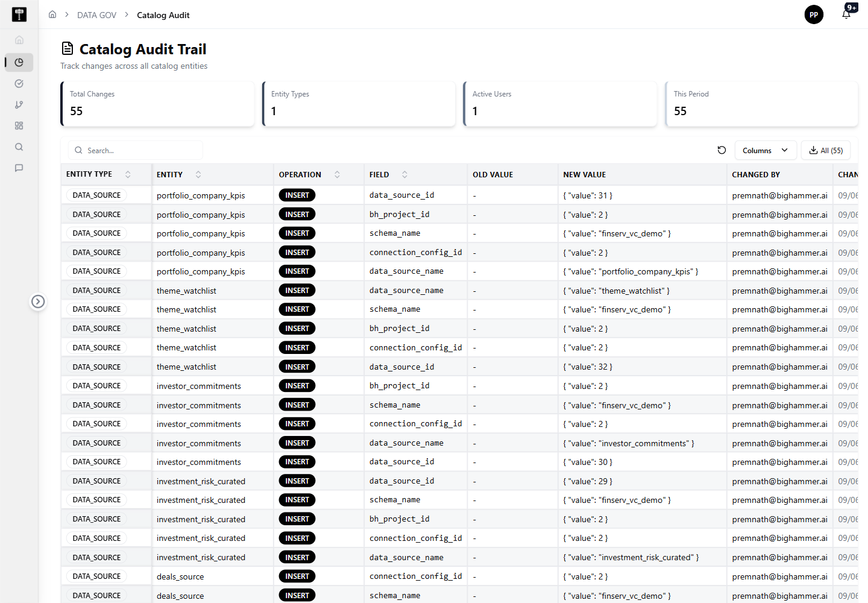Viewport: 868px width, 603px height.
Task: Open the chat message sidebar icon
Action: [x=19, y=168]
